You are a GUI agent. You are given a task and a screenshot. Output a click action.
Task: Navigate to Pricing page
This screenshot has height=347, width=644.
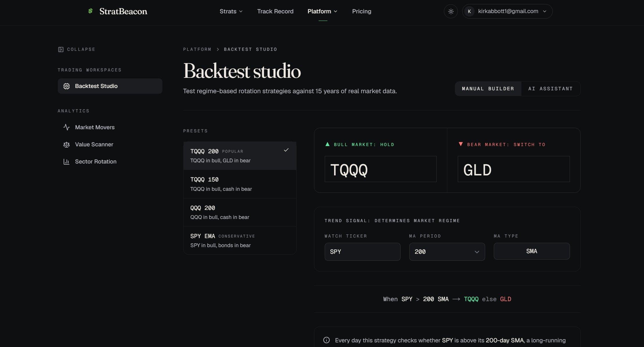[x=362, y=11]
